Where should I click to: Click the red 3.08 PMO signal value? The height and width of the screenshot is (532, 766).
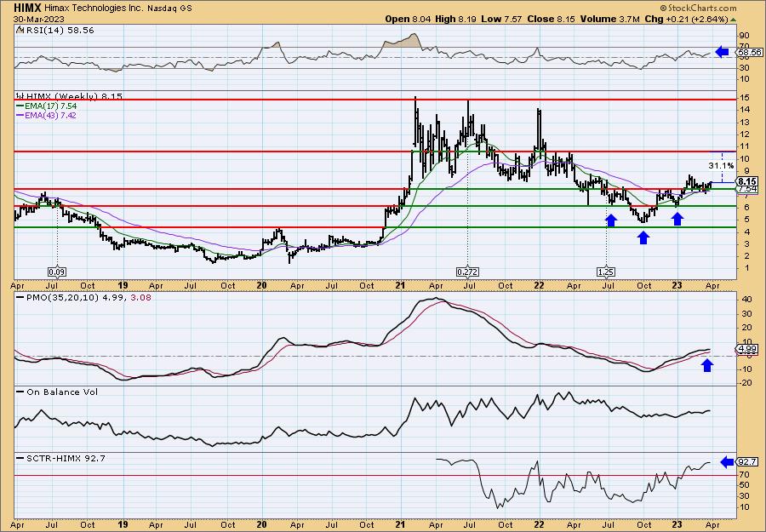click(x=141, y=297)
